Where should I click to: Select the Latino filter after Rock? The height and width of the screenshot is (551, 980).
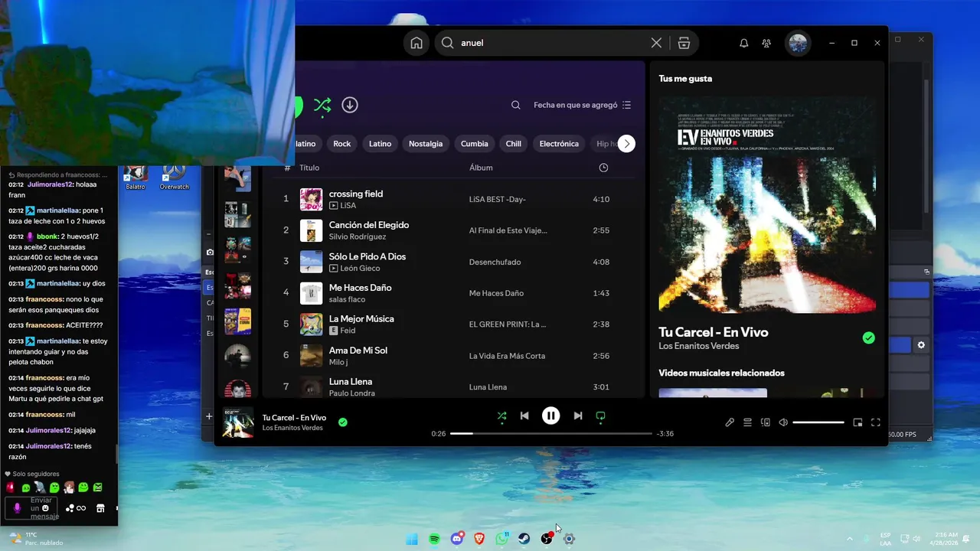point(380,144)
